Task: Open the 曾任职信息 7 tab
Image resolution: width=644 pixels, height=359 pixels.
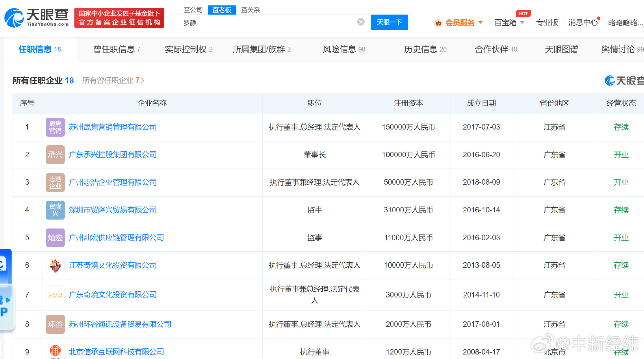Action: coord(117,49)
